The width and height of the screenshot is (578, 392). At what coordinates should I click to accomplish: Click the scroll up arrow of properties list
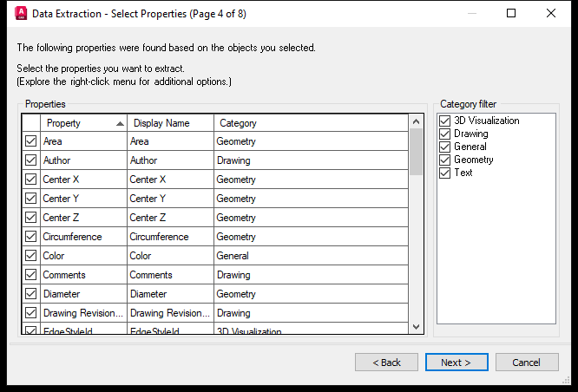coord(417,121)
